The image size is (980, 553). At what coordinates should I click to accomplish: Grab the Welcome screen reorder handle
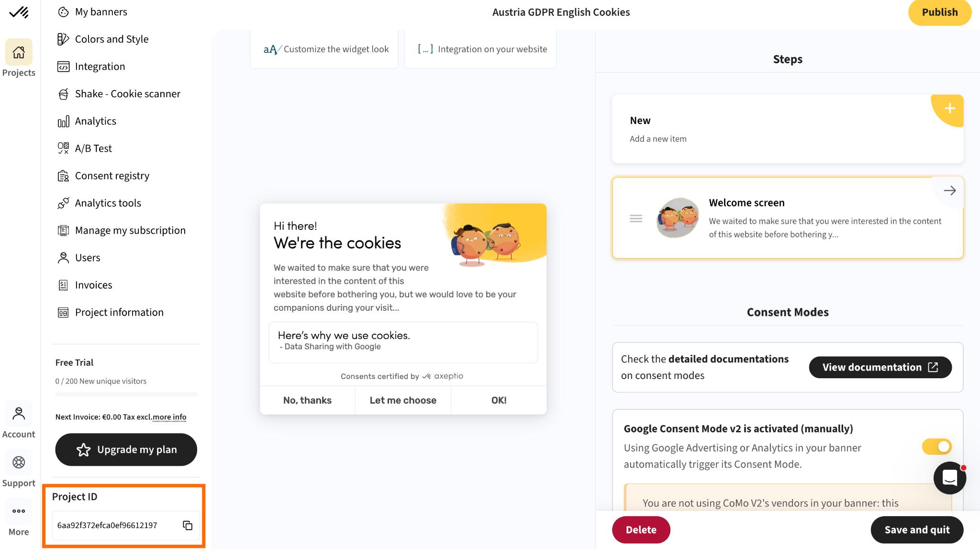click(636, 219)
